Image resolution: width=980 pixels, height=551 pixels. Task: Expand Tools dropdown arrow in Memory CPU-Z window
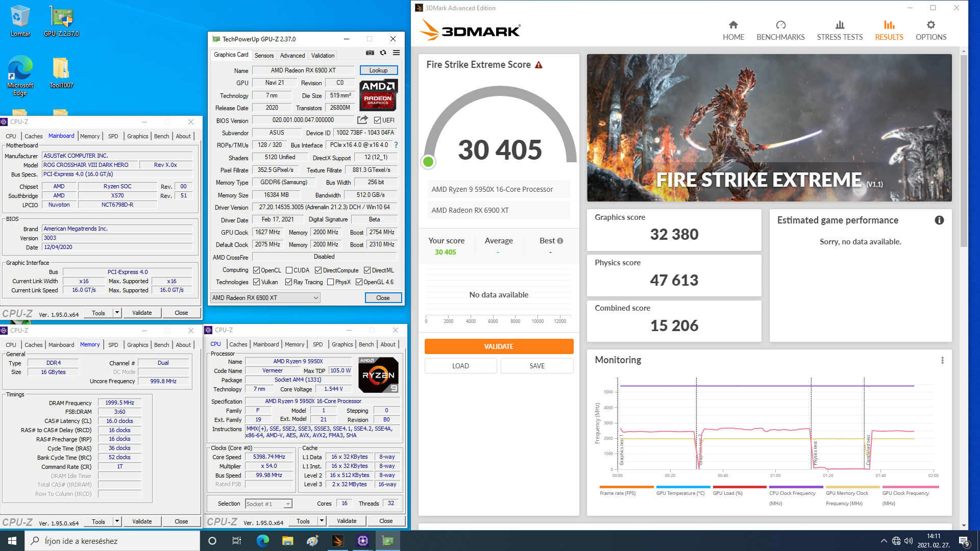point(117,521)
